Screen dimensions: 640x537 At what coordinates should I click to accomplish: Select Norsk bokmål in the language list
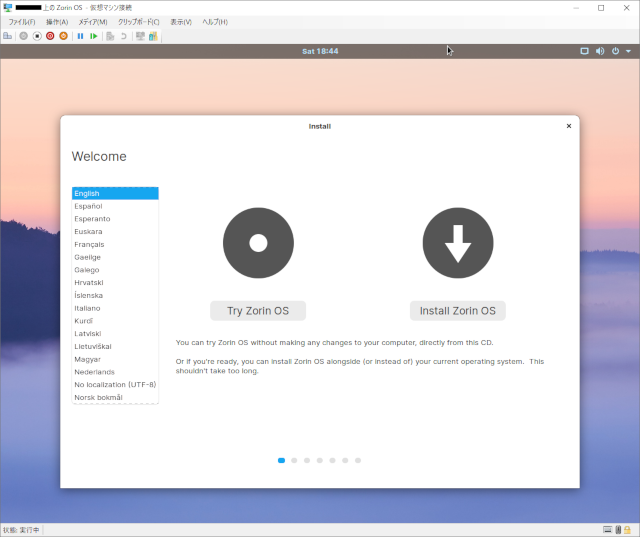pyautogui.click(x=115, y=397)
